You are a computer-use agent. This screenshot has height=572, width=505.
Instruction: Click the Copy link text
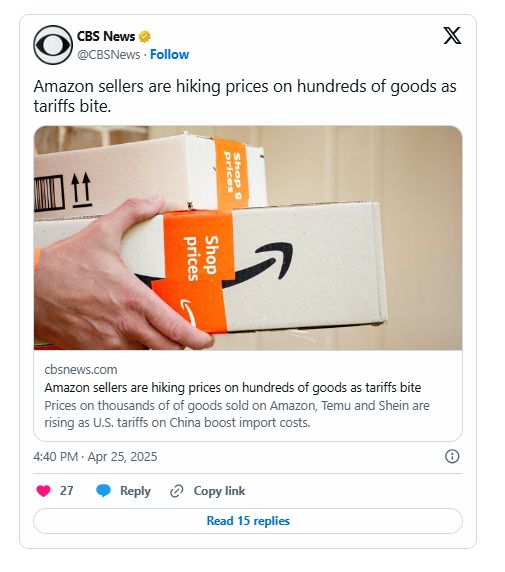tap(219, 491)
